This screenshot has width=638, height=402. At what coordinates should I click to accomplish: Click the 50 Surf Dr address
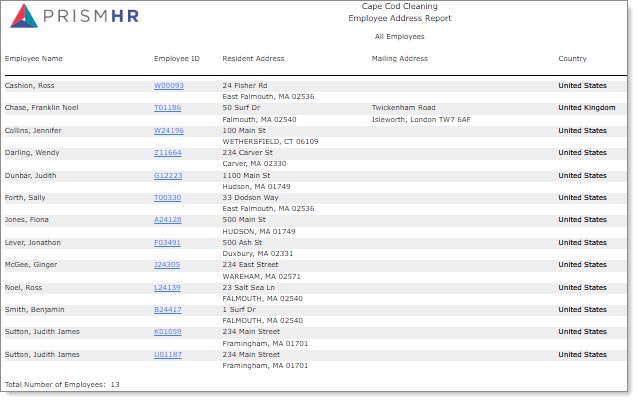(x=241, y=108)
